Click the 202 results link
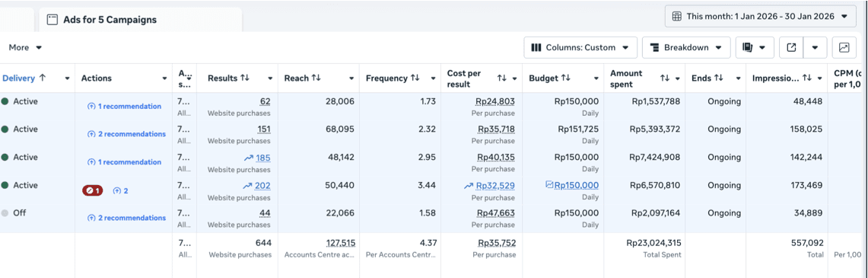The image size is (868, 278). tap(263, 186)
